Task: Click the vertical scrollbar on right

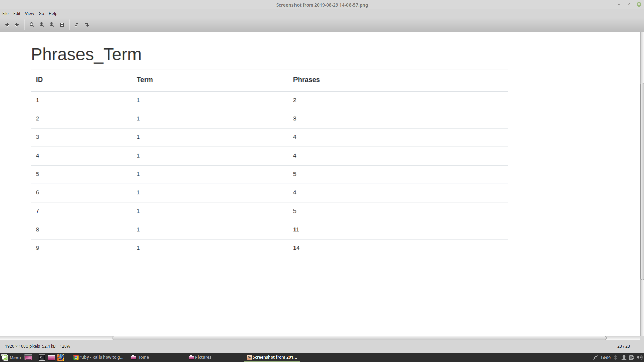Action: 642,181
